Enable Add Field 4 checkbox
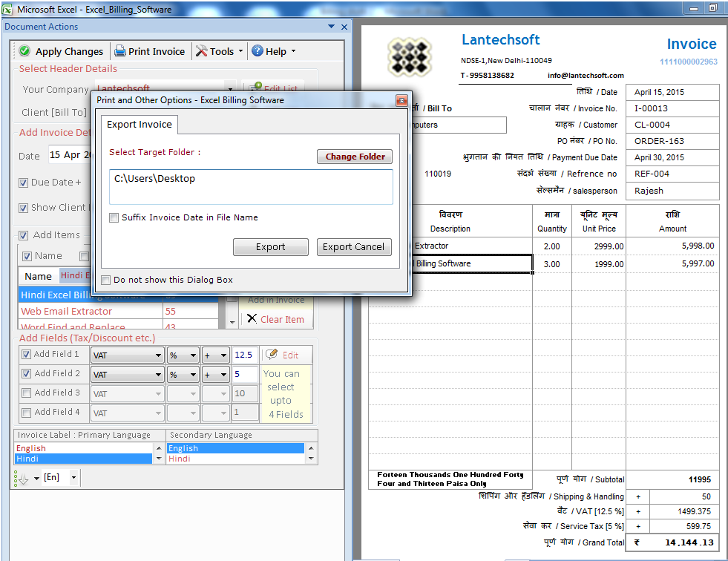Screen dimensions: 728x561 click(27, 413)
